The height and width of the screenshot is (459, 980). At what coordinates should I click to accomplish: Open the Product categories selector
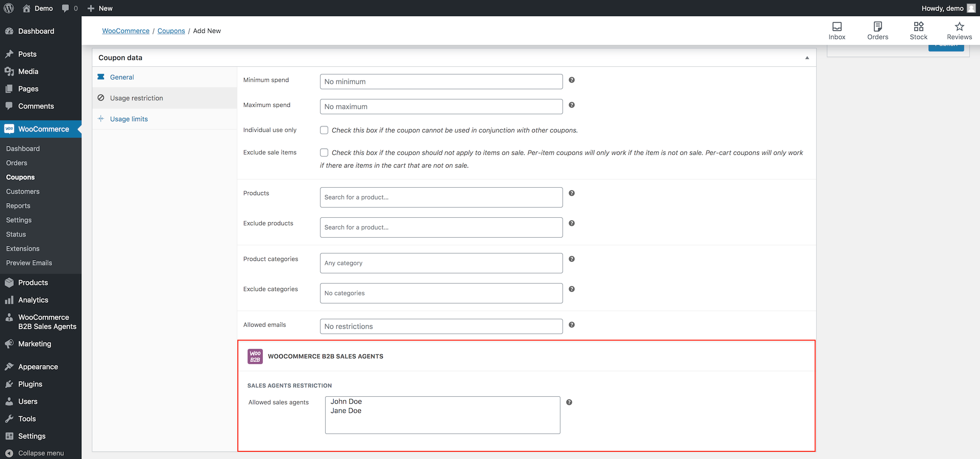point(440,263)
